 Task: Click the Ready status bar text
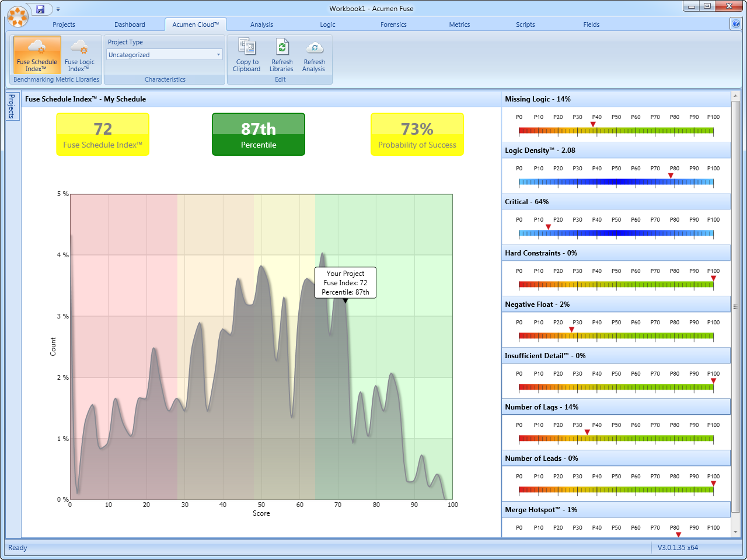18,548
